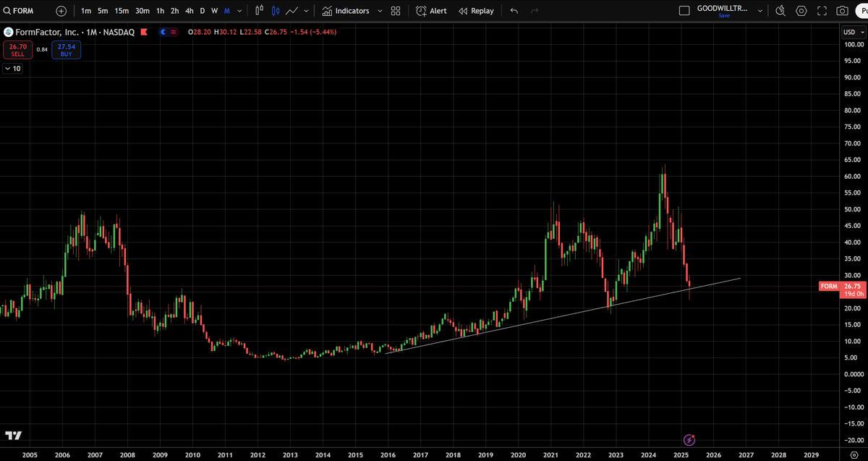This screenshot has height=461, width=868.
Task: Toggle fullscreen mode
Action: (821, 11)
